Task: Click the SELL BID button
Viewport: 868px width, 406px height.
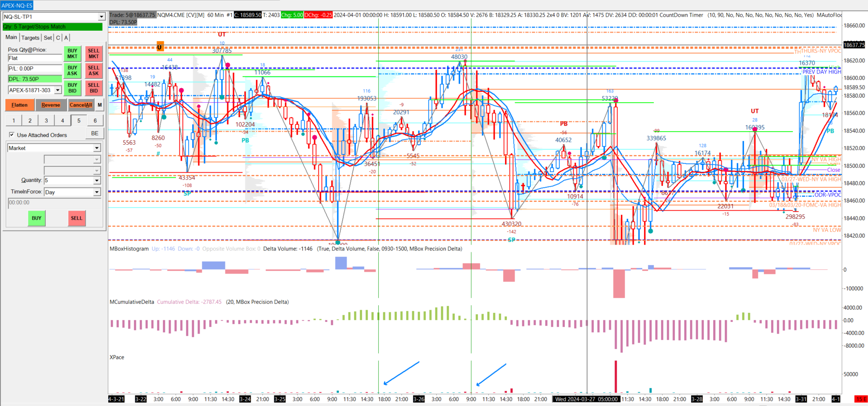Action: click(94, 88)
